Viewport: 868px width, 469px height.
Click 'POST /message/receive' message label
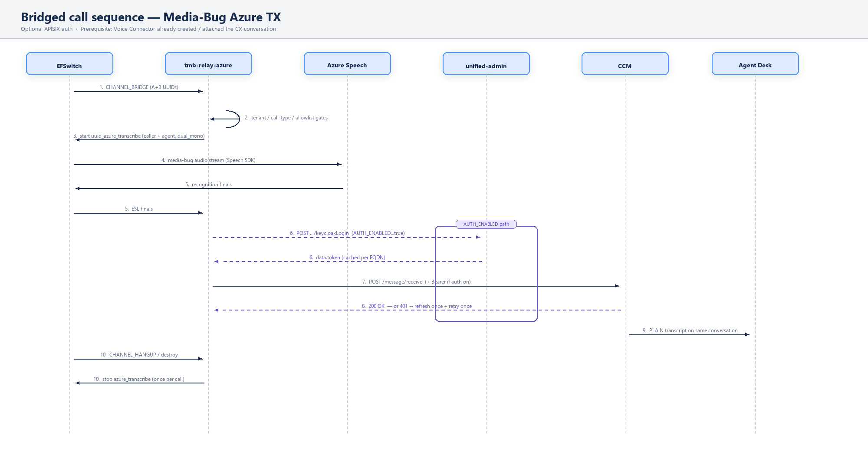click(417, 282)
